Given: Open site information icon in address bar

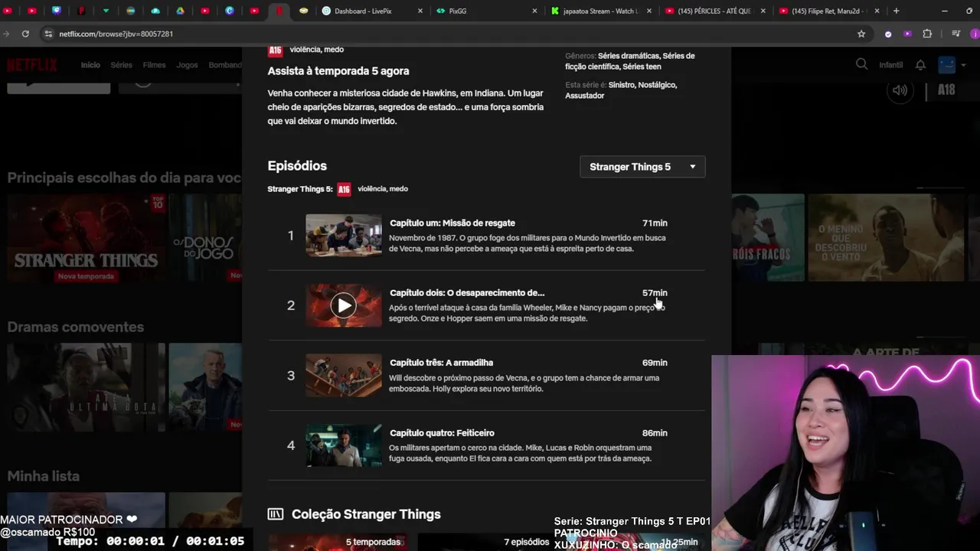Looking at the screenshot, I should (x=48, y=34).
